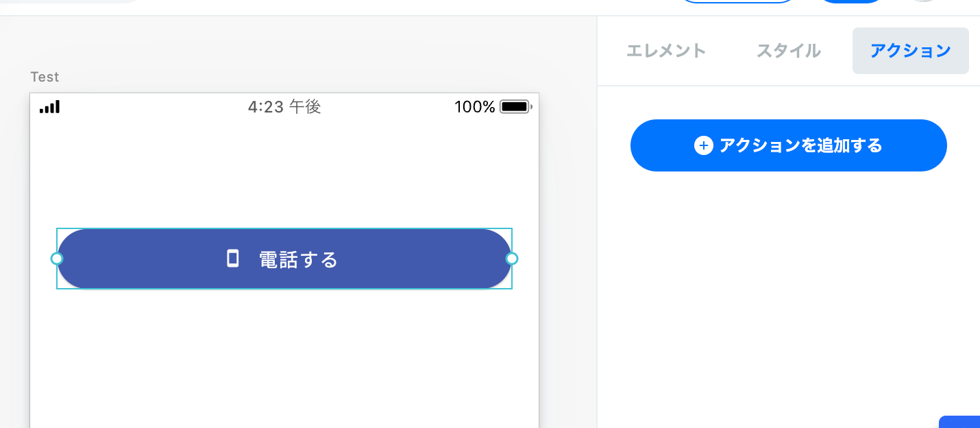Click the plus icon on add-action button

704,145
